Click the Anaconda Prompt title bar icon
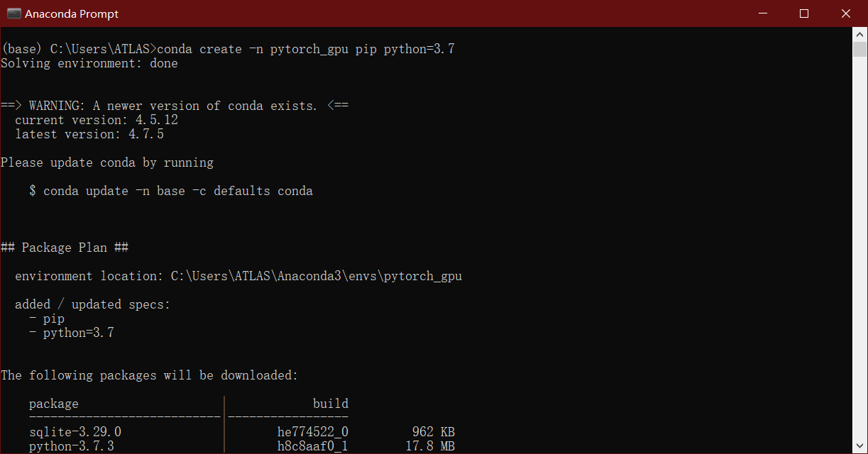This screenshot has height=454, width=868. 14,13
